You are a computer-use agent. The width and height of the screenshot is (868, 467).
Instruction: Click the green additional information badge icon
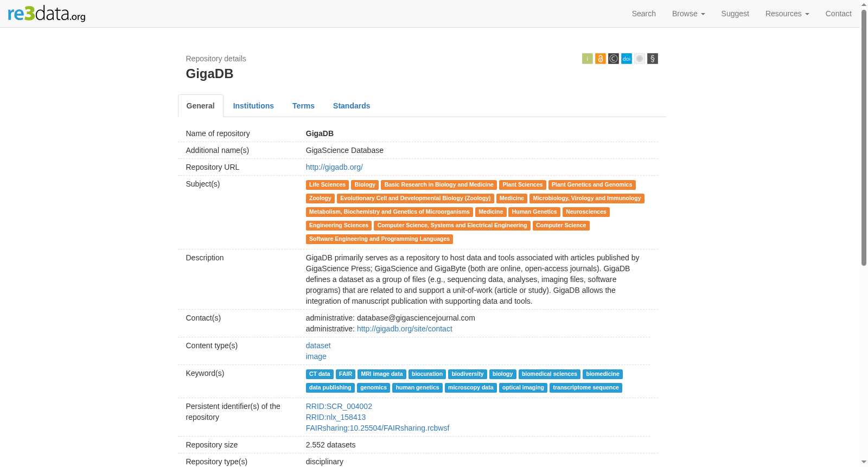[x=588, y=59]
